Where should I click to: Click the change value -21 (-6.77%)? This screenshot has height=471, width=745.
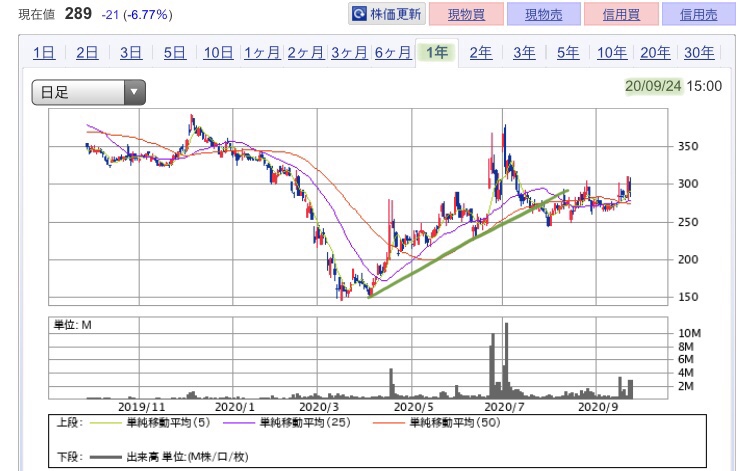[x=137, y=15]
